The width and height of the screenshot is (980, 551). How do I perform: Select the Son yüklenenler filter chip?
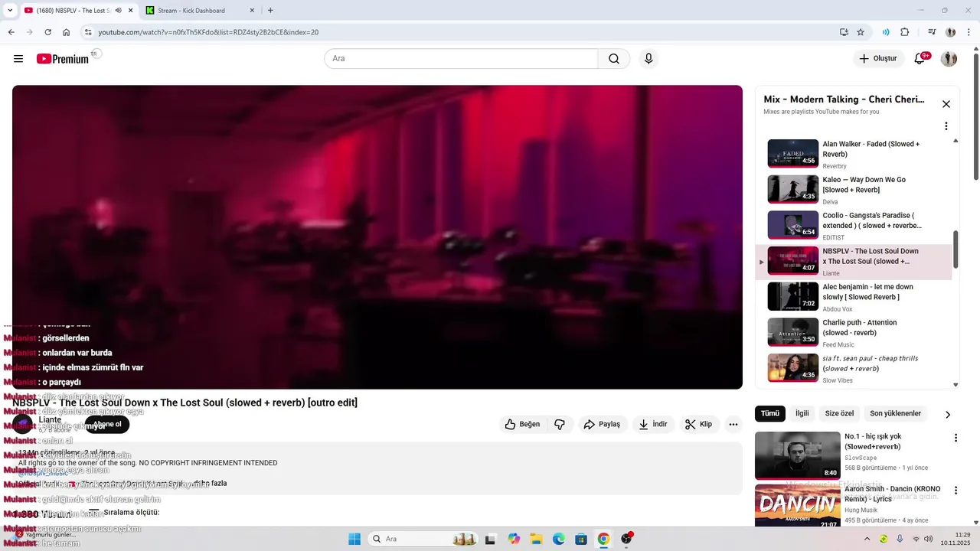point(896,413)
